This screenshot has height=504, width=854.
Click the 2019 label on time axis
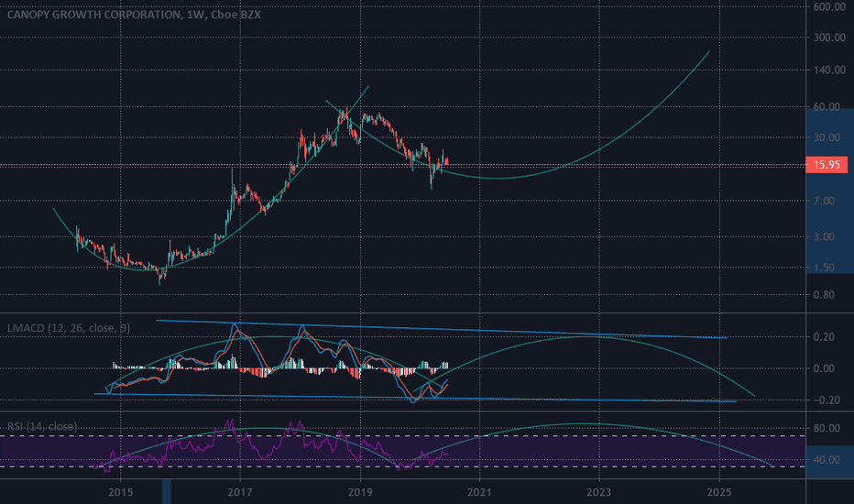[360, 493]
